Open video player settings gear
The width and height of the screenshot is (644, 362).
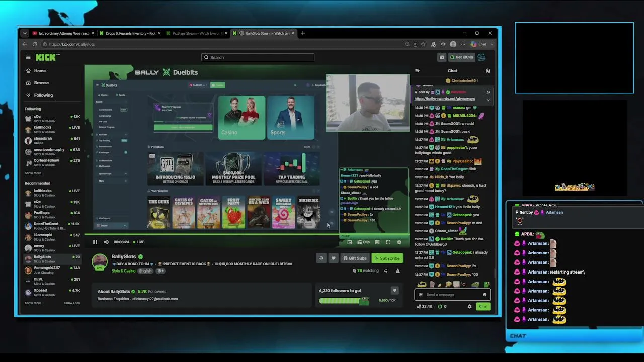tap(399, 242)
